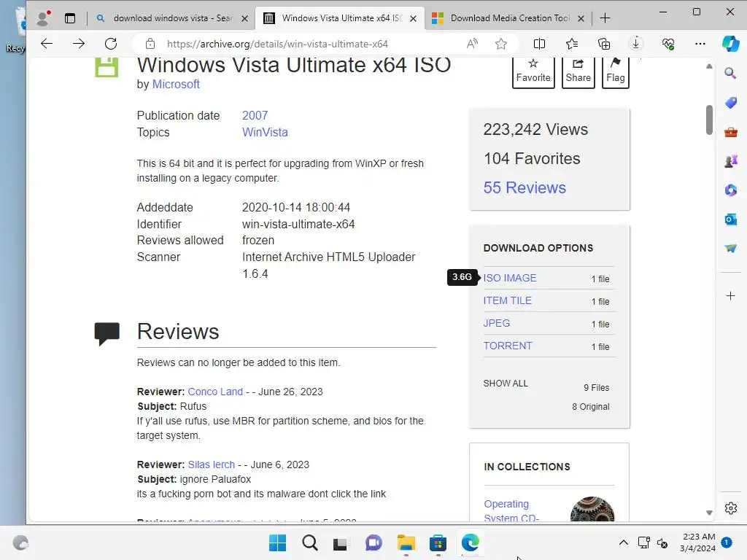This screenshot has height=560, width=747.
Task: Open the ITEM TILE download option
Action: 508,300
